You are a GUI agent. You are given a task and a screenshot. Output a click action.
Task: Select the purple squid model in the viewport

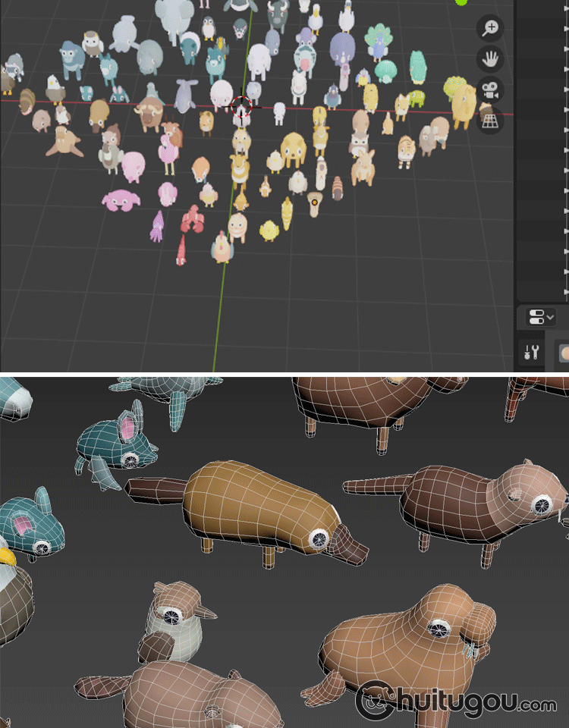pos(157,226)
